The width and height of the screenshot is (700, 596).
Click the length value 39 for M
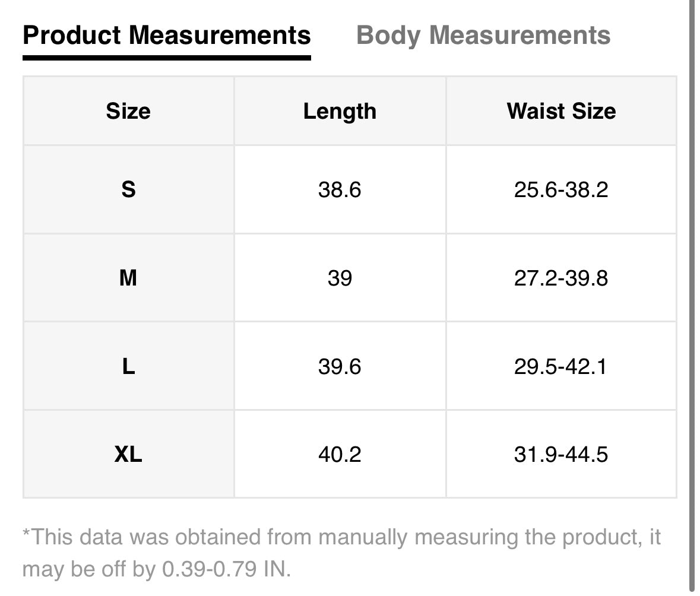(x=340, y=278)
